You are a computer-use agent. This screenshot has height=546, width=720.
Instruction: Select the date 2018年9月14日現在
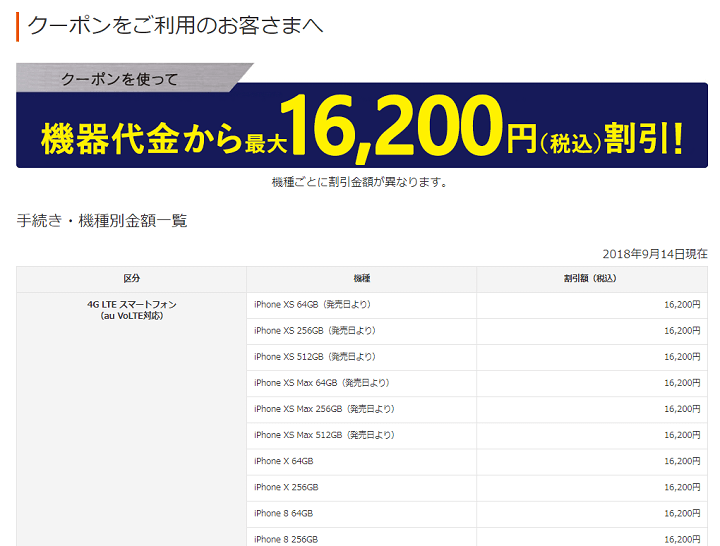pos(655,254)
